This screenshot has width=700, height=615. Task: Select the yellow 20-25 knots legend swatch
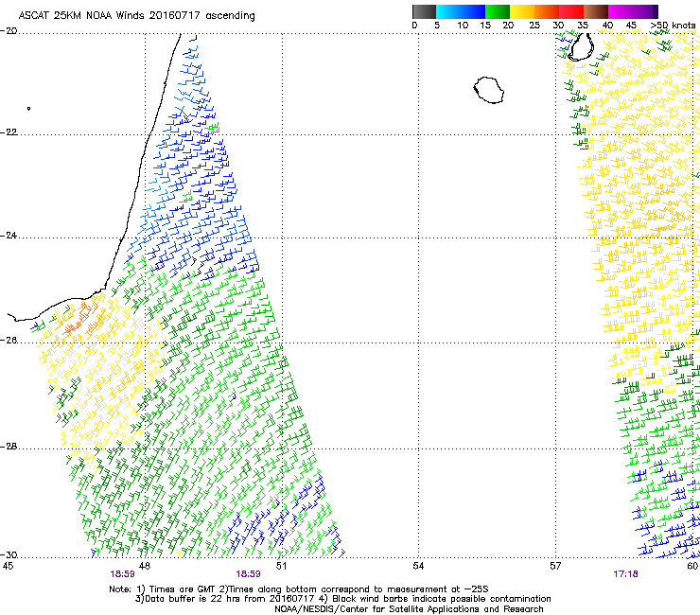click(x=522, y=11)
